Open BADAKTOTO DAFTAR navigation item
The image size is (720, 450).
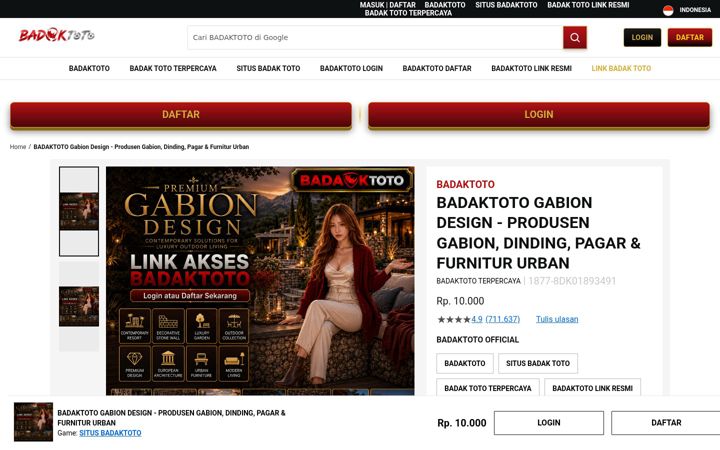(x=437, y=68)
